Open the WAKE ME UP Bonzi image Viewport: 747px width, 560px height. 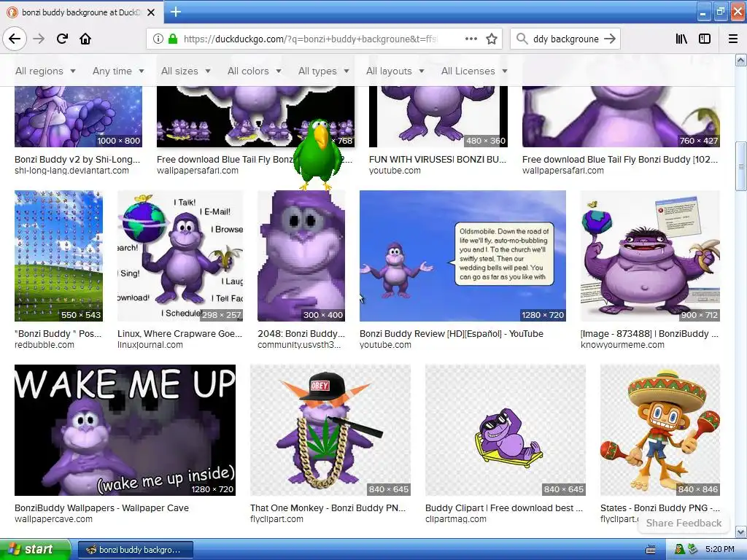coord(125,430)
